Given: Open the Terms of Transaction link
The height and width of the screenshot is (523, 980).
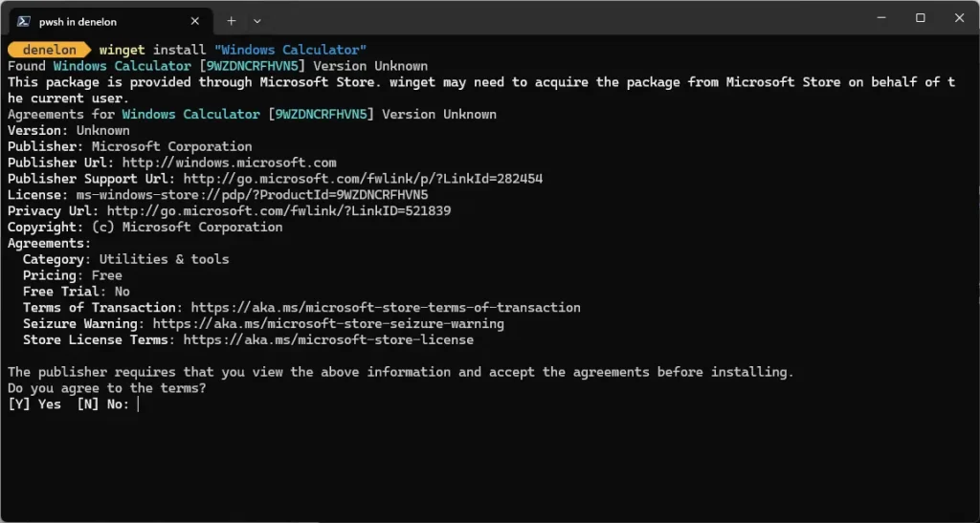Looking at the screenshot, I should coord(386,308).
